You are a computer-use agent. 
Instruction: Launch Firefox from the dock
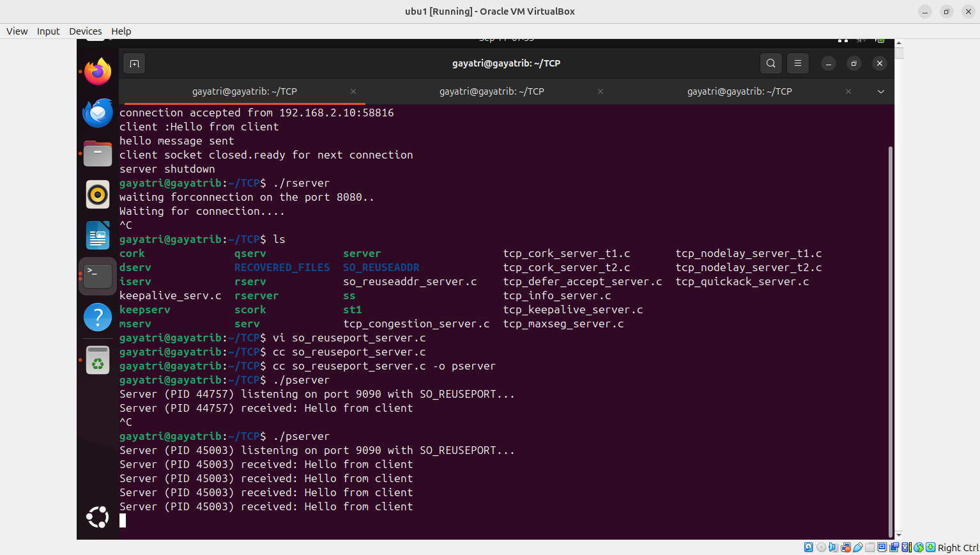pos(98,72)
